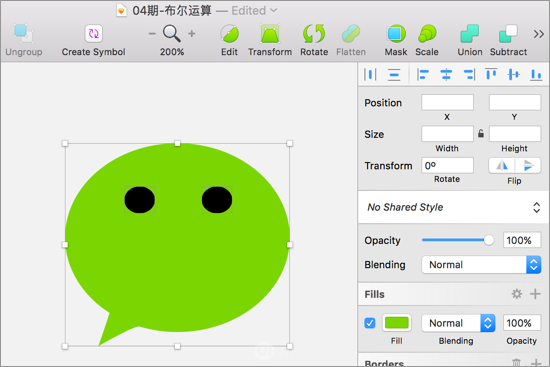The image size is (550, 367).
Task: Distribute layers vertically
Action: point(394,74)
